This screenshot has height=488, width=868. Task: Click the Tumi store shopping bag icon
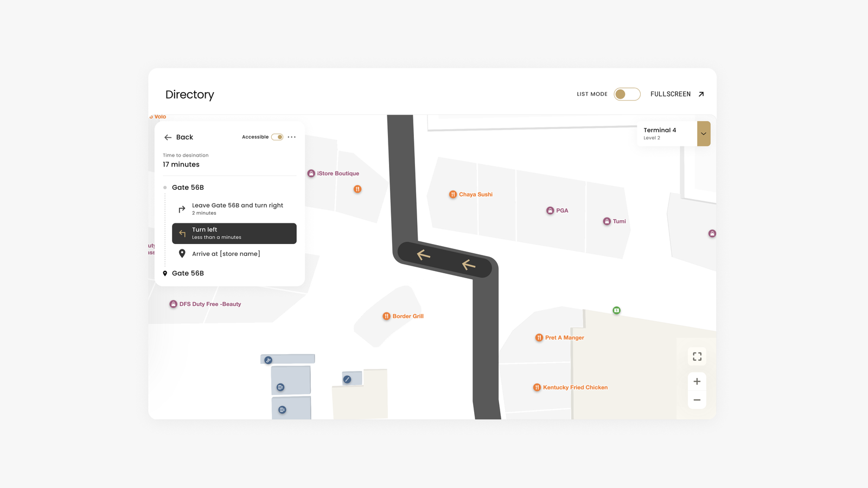click(x=607, y=221)
